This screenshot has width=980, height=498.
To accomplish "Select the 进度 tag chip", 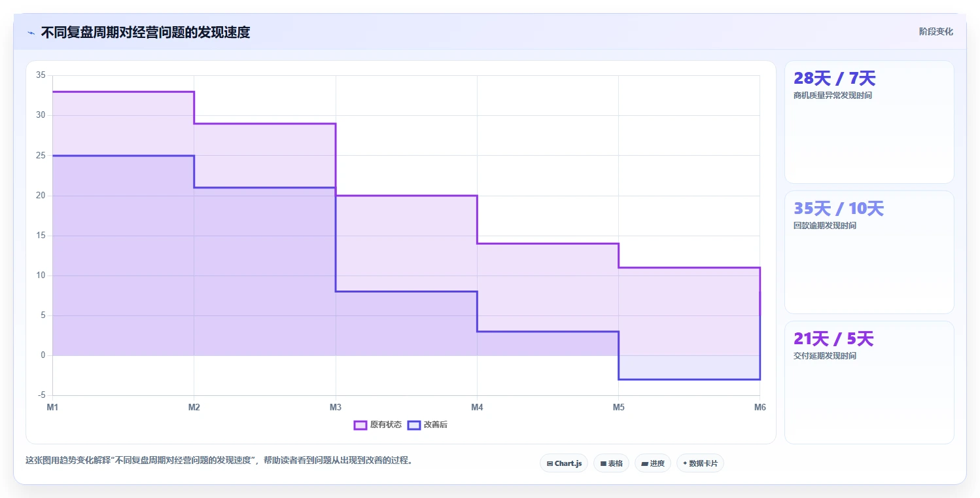I will pyautogui.click(x=653, y=463).
